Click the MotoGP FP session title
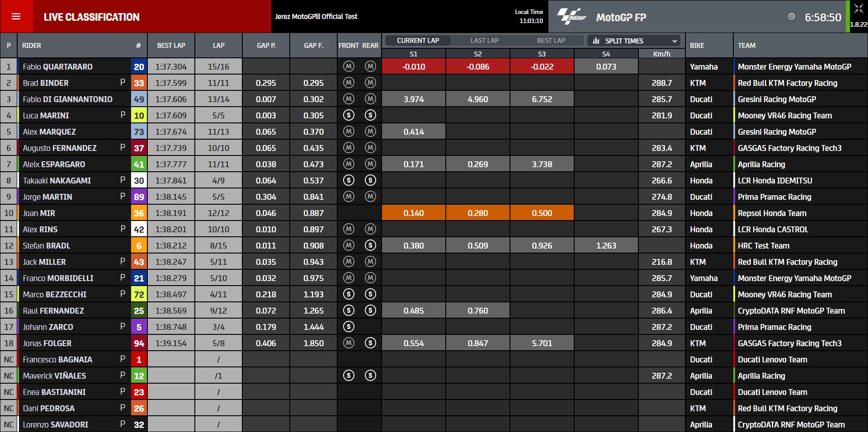Screen dimensions: 868x432 [x=621, y=17]
